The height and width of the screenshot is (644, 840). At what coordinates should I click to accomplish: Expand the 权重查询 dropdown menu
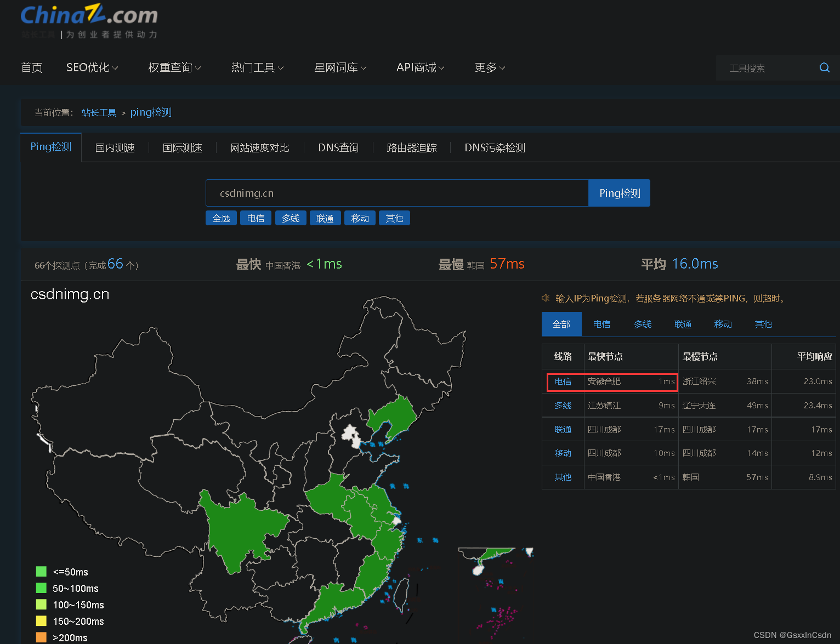pos(174,67)
